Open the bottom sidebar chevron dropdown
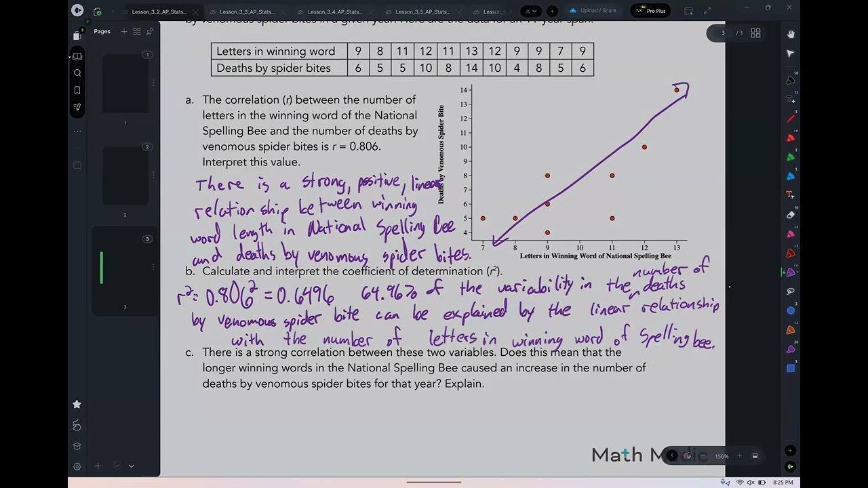The image size is (868, 488). (x=132, y=466)
